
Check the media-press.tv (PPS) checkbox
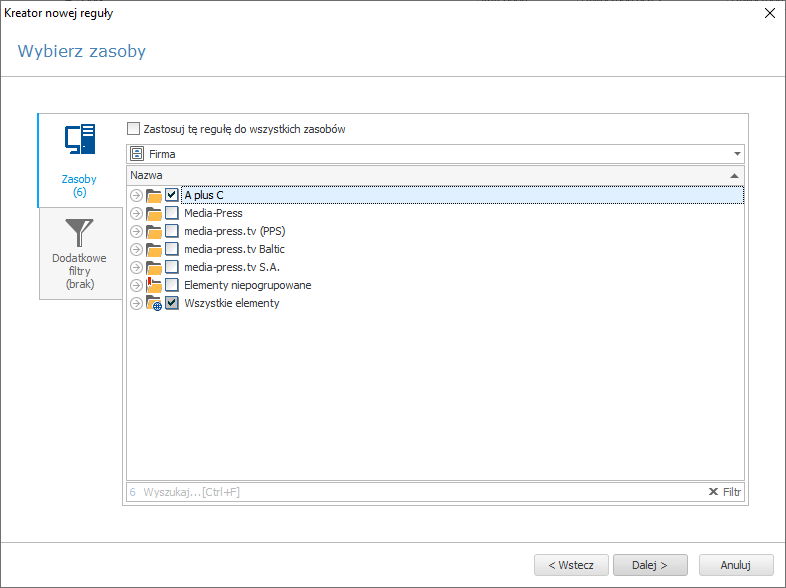point(171,231)
